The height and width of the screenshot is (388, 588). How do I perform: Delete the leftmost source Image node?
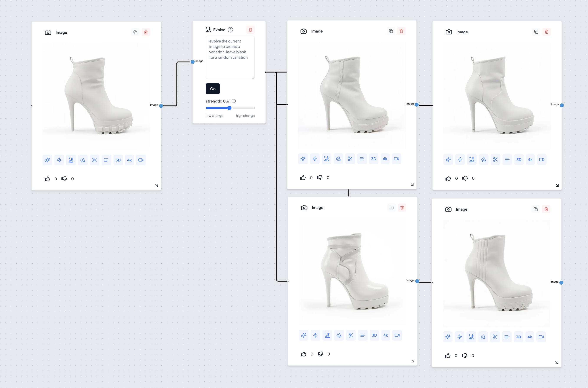tap(146, 33)
